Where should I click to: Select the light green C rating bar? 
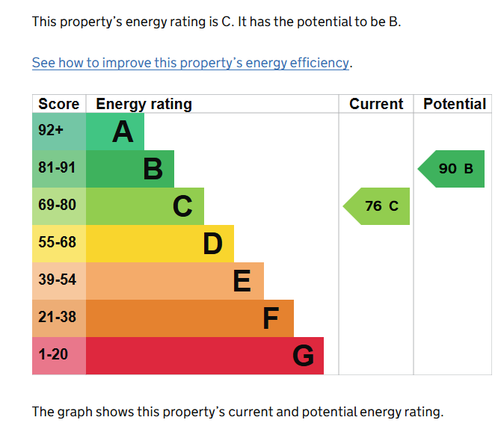tap(145, 206)
